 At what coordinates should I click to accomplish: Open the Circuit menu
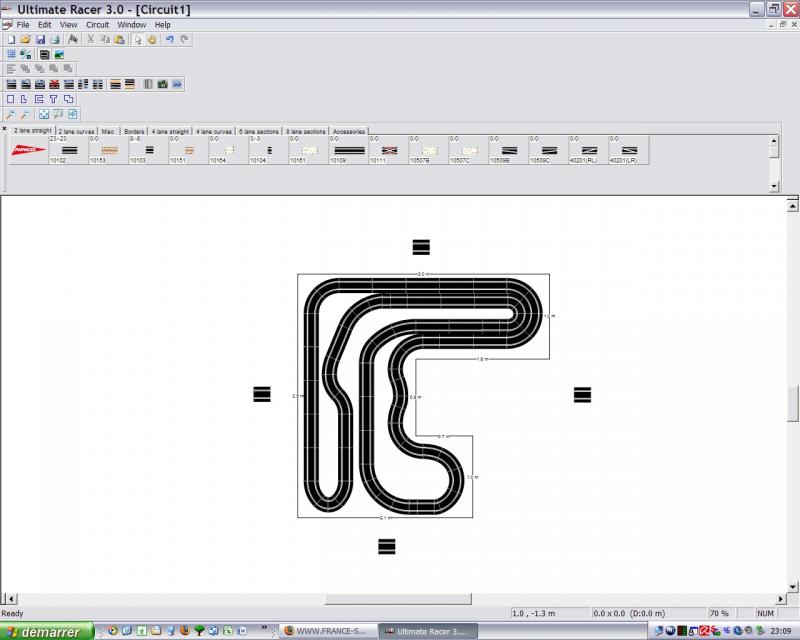(x=97, y=24)
